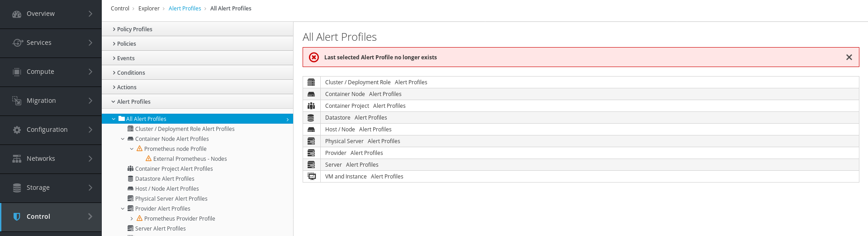
Task: Open the Overview menu
Action: (51, 14)
